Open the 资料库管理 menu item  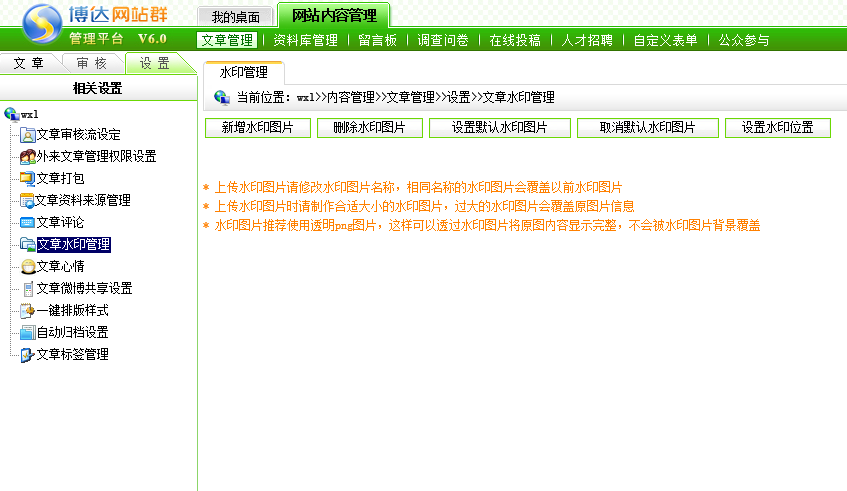tap(305, 40)
